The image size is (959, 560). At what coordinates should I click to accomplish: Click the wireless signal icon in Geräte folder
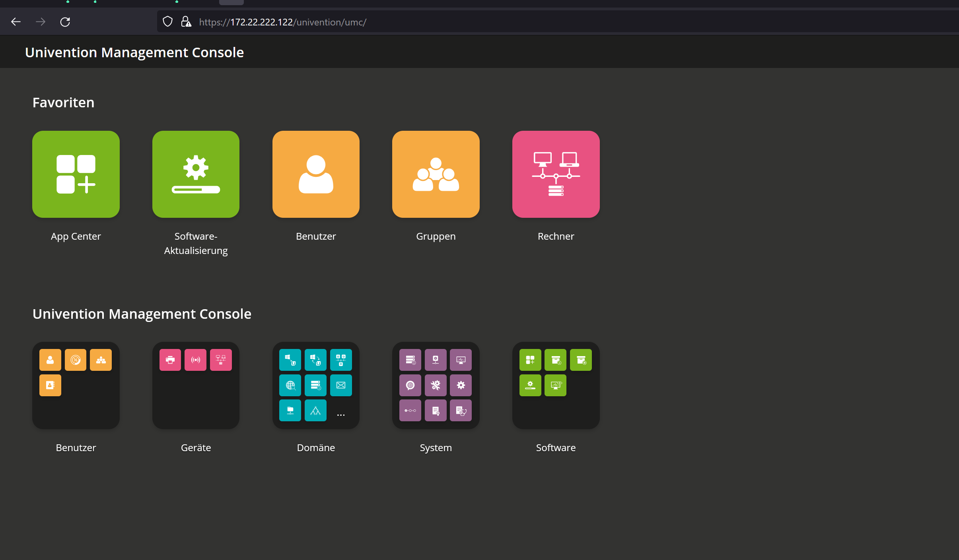[x=196, y=360]
